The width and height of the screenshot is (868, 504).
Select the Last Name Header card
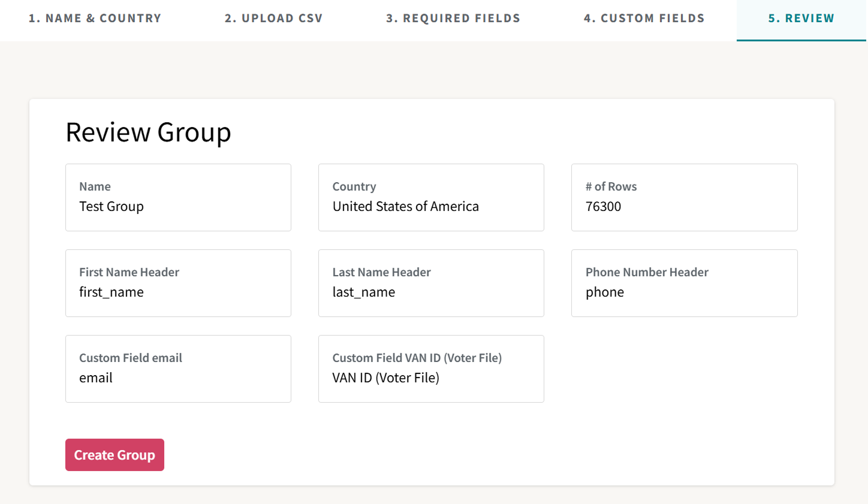tap(431, 283)
